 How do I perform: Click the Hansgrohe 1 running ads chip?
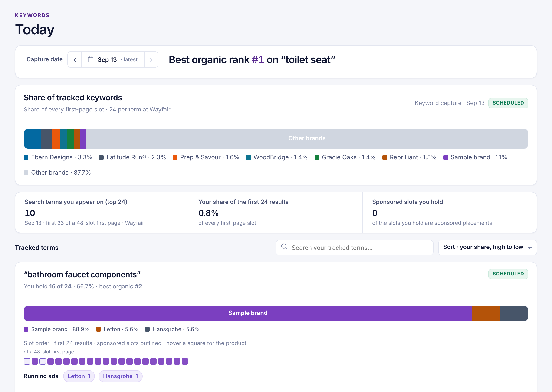pos(121,376)
